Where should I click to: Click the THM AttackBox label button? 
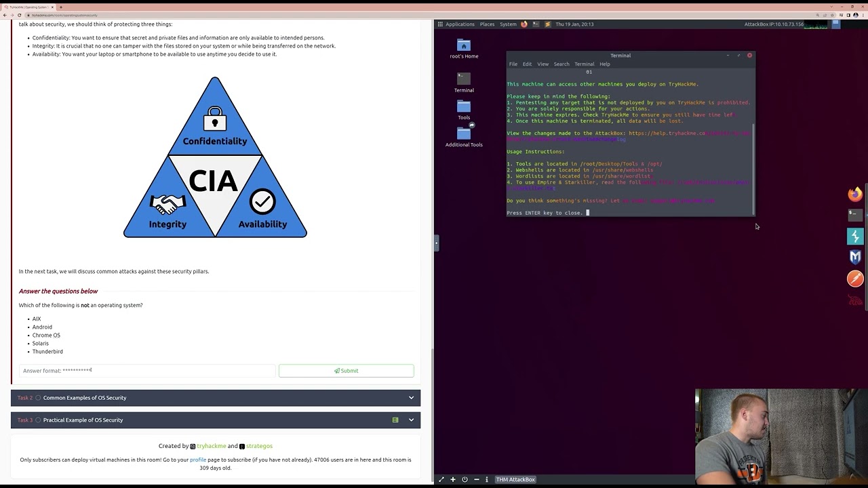pyautogui.click(x=515, y=479)
